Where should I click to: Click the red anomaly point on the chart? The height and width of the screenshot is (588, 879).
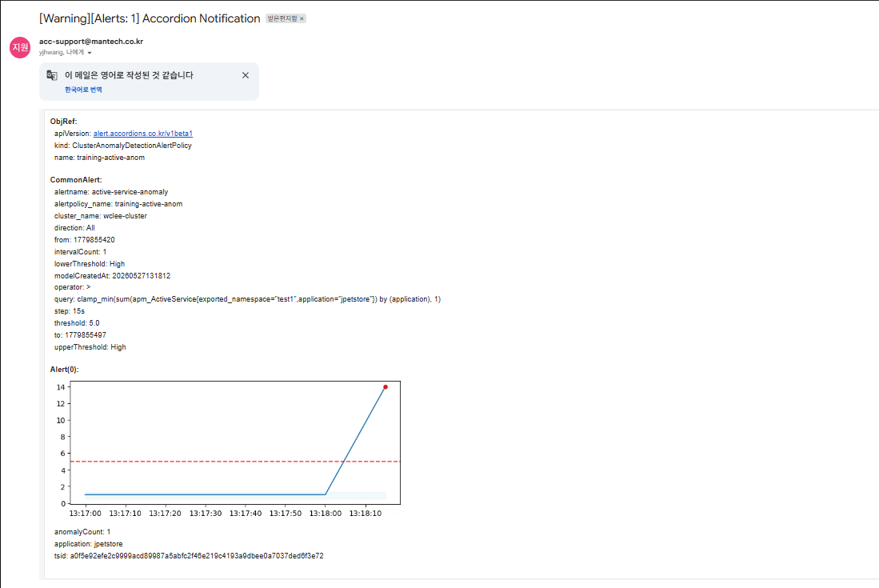tap(386, 386)
